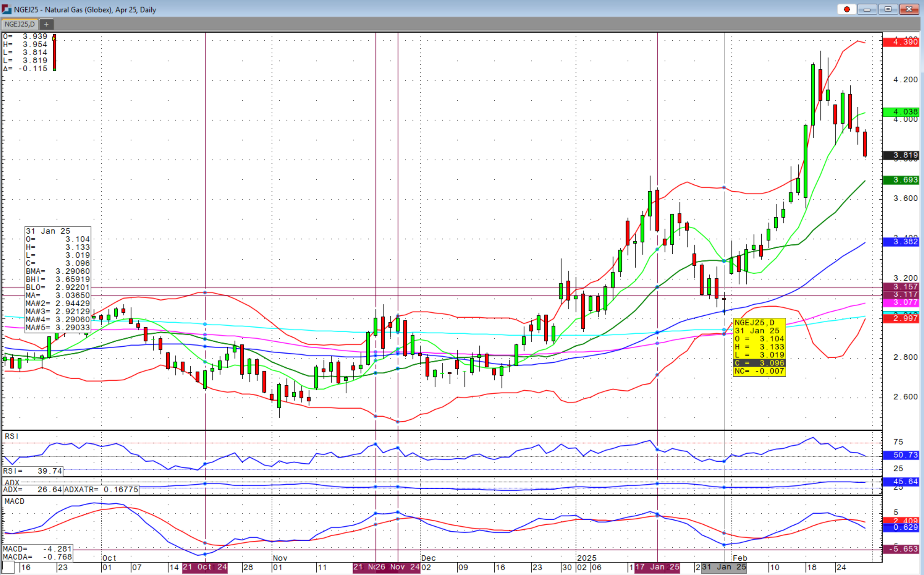Click the empty box at bottom-left of time axis
The image size is (924, 575).
[x=8, y=567]
